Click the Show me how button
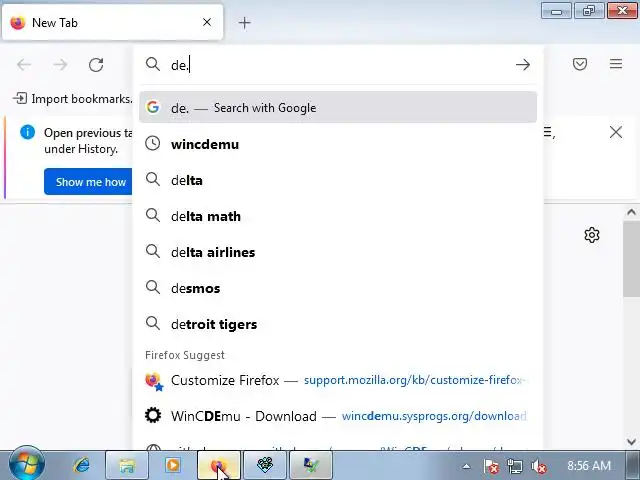640x480 pixels. click(88, 182)
